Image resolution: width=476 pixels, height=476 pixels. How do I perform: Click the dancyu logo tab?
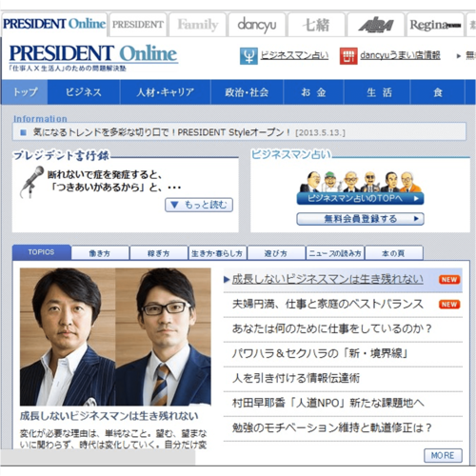pos(257,25)
